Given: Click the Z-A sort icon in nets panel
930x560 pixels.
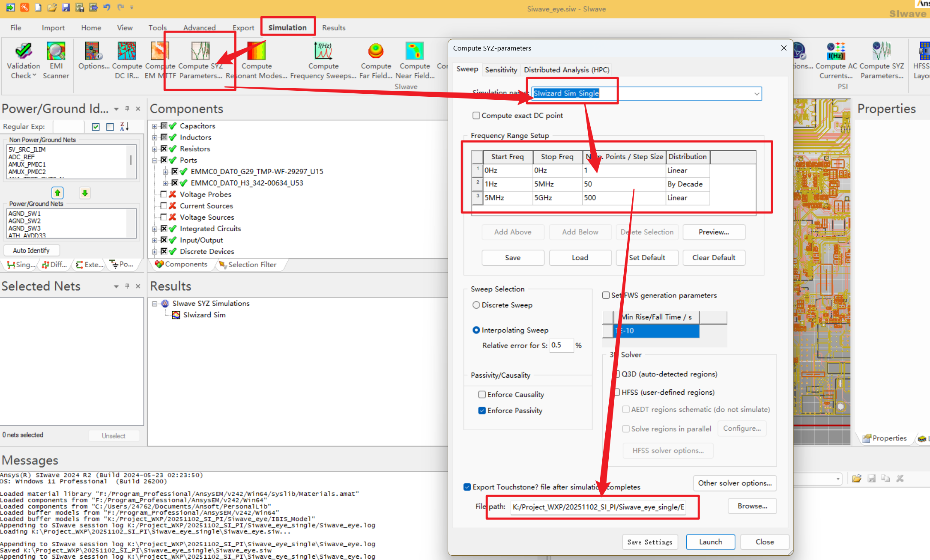Looking at the screenshot, I should [x=124, y=127].
